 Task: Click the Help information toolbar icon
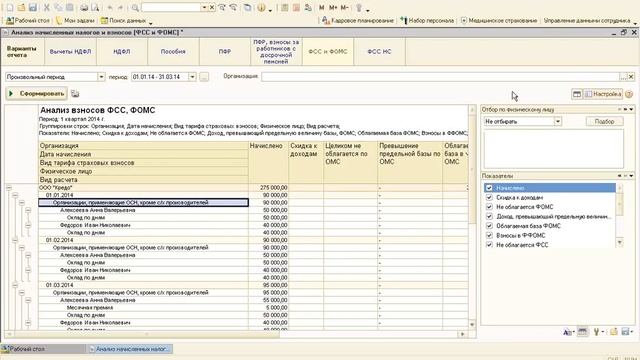point(262,7)
